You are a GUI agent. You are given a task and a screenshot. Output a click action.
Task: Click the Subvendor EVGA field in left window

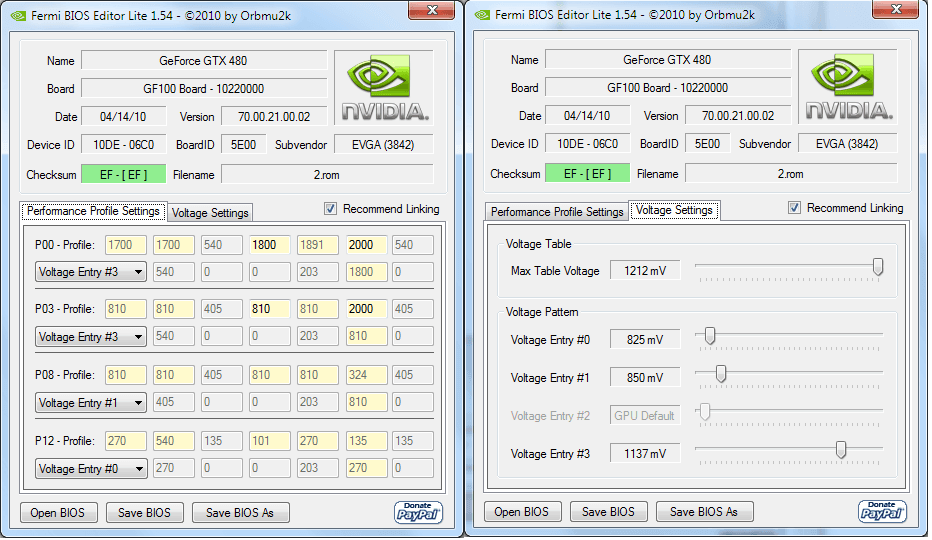click(x=383, y=145)
